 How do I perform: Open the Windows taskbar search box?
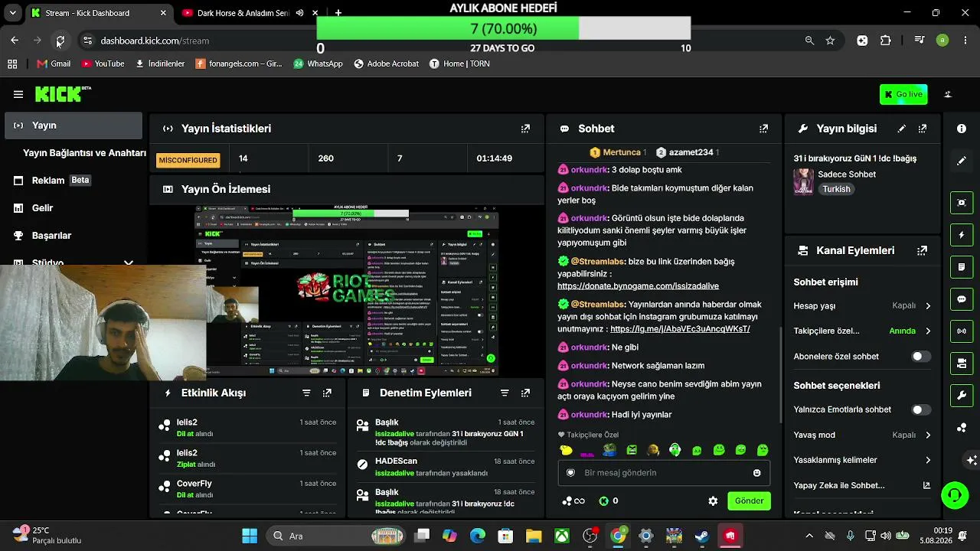point(335,536)
